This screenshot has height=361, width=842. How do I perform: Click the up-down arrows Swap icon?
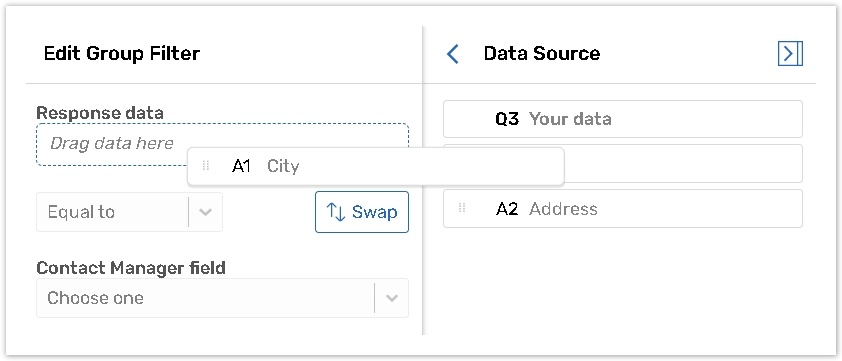(x=336, y=212)
